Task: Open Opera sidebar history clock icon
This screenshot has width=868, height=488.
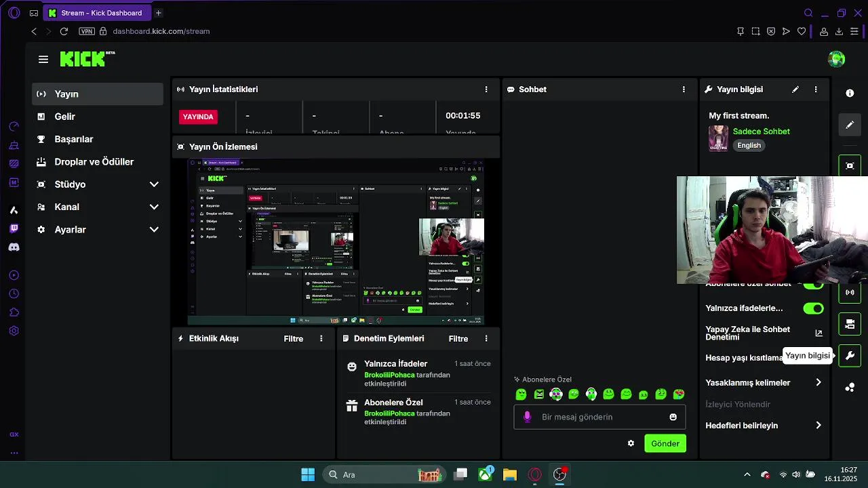Action: pos(14,293)
